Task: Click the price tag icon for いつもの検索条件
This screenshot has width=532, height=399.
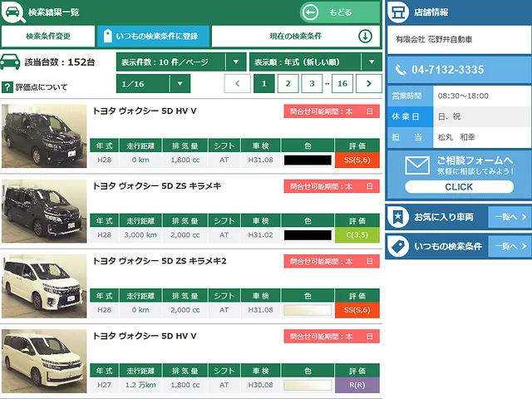Action: tap(398, 246)
